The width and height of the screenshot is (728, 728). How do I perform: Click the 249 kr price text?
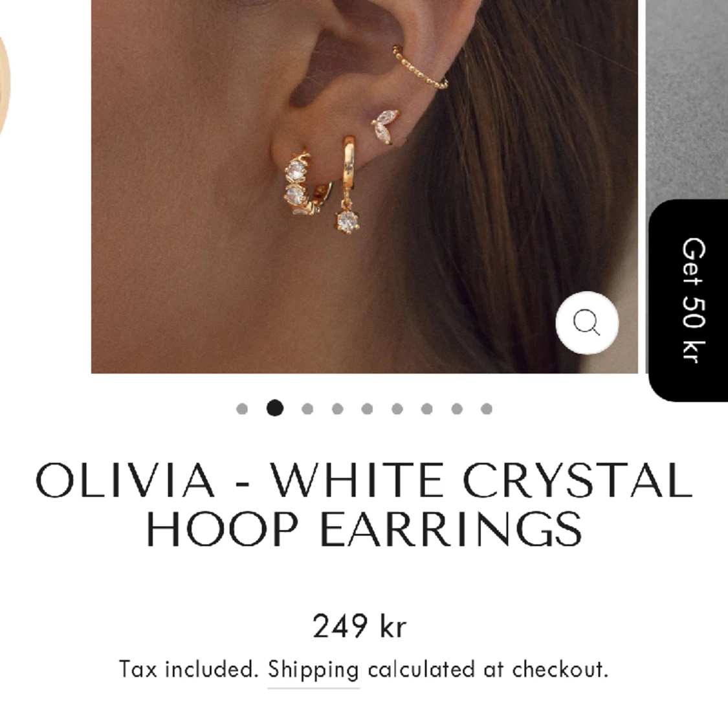click(x=360, y=626)
